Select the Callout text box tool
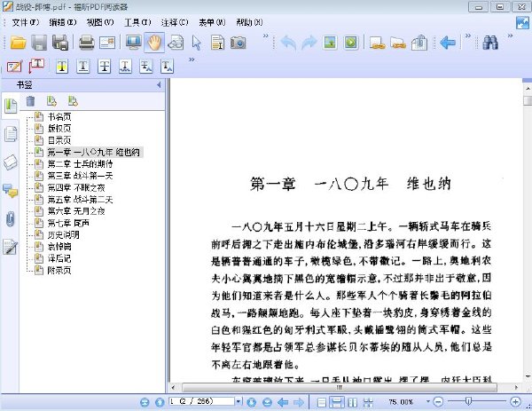 coord(36,66)
